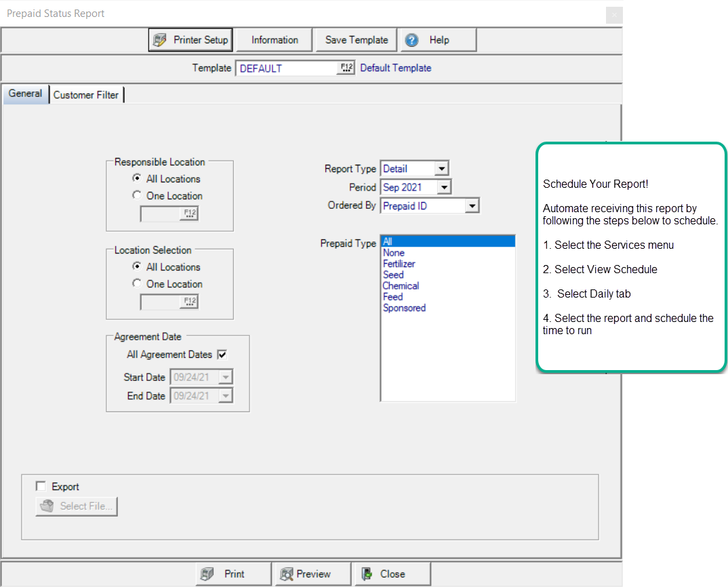This screenshot has height=587, width=728.
Task: Click F12 lookup under Responsible Location
Action: point(190,214)
